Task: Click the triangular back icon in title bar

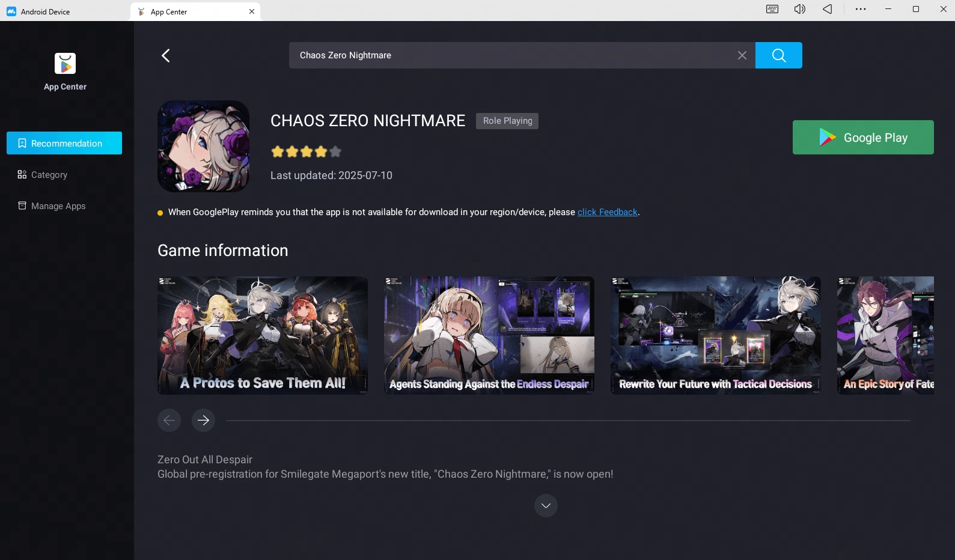Action: tap(828, 9)
